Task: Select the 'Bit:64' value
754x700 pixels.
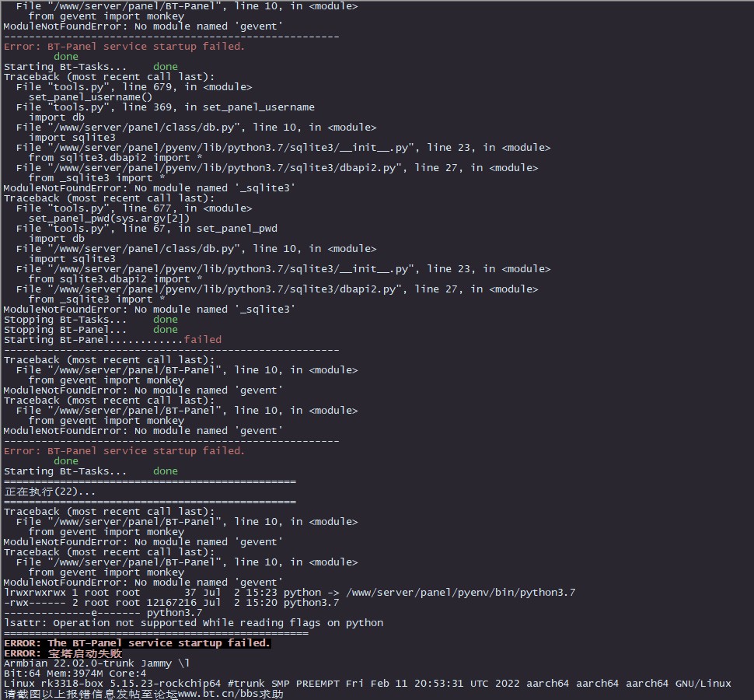Action: click(x=22, y=674)
